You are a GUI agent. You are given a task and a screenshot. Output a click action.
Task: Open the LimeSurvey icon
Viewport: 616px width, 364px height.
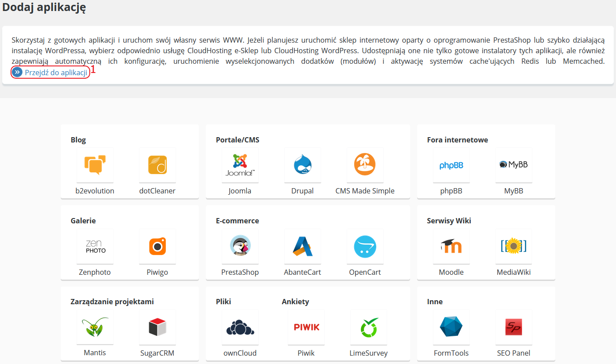[x=369, y=328]
